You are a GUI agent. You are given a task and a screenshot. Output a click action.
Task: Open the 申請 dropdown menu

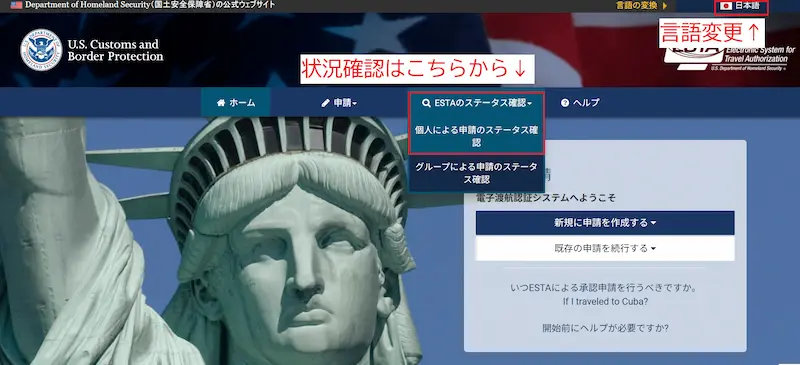(339, 103)
